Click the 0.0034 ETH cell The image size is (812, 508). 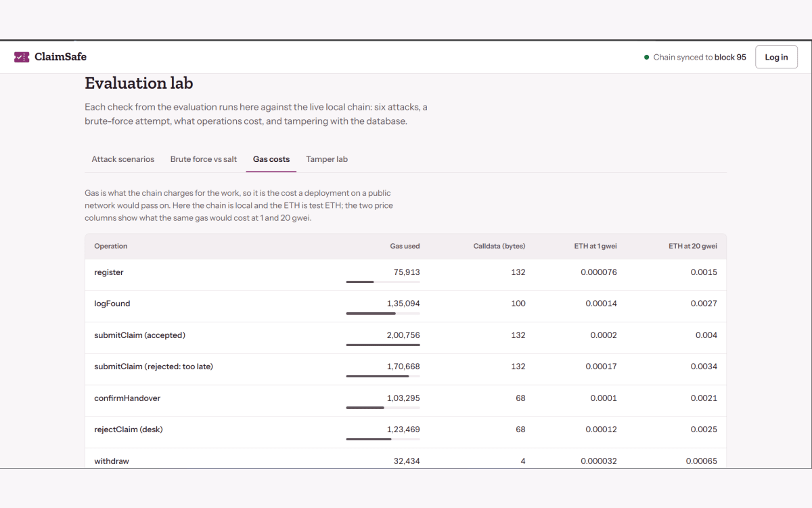click(704, 366)
